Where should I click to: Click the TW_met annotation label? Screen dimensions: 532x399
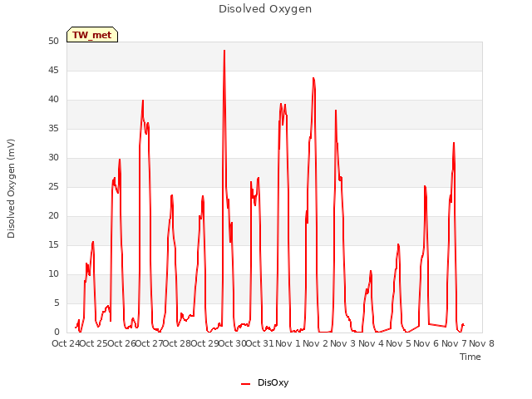click(92, 35)
